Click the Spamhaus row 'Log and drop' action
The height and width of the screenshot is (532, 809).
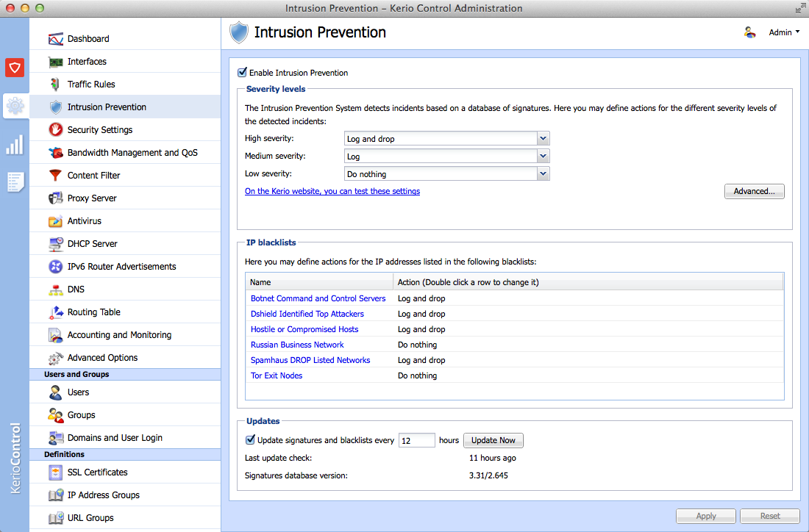click(421, 360)
